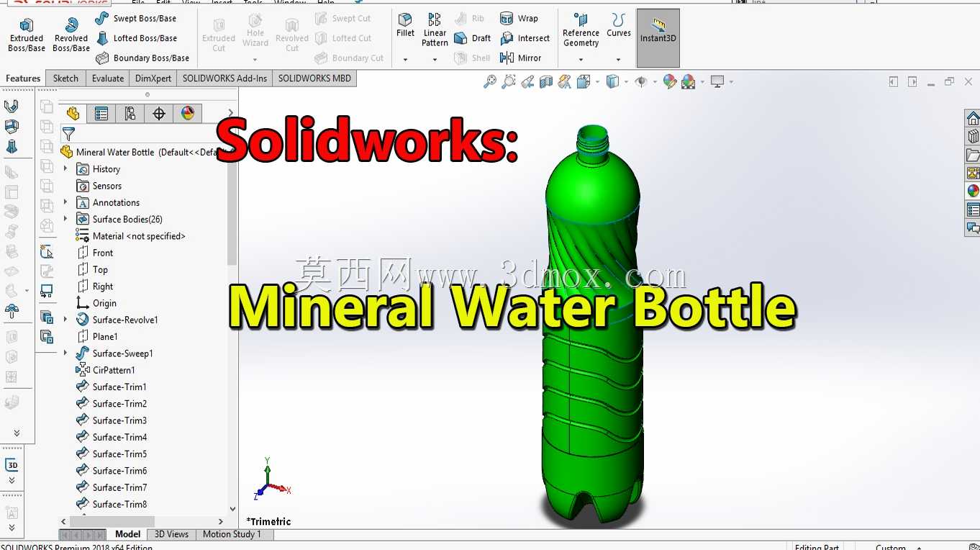
Task: Open the Hide/Show Items dropdown
Action: [654, 82]
